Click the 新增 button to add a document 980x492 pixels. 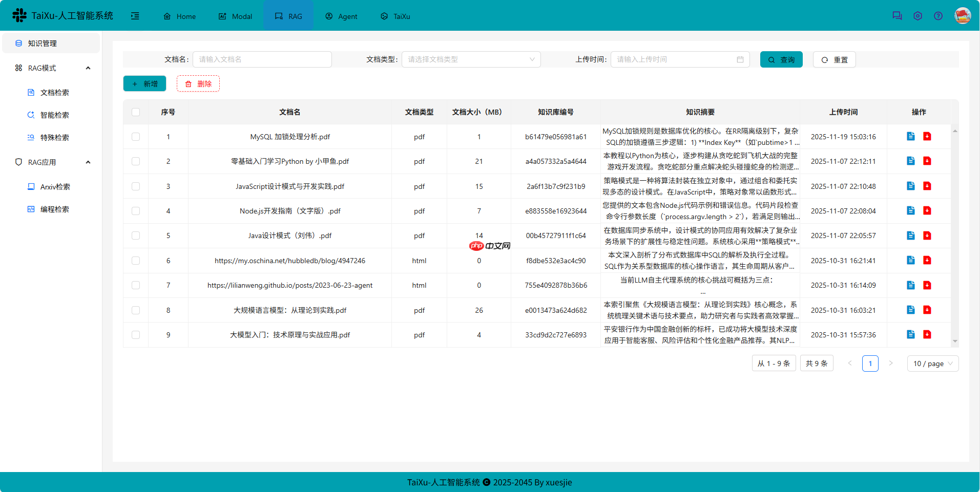tap(144, 83)
